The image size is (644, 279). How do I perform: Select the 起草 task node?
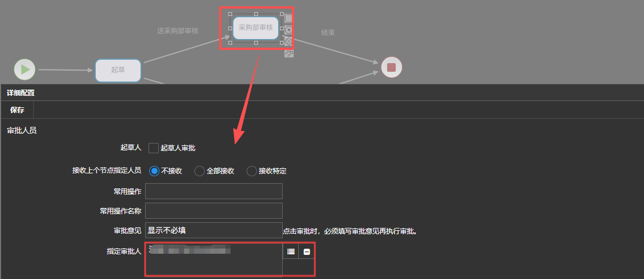pos(118,70)
